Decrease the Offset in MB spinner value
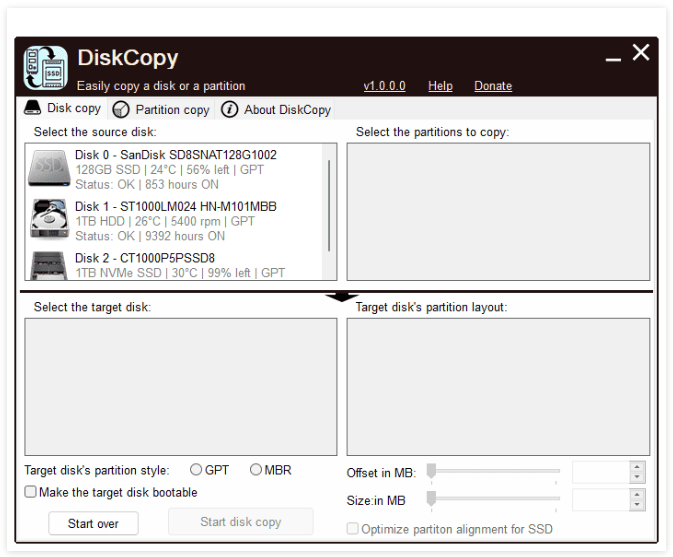The image size is (673, 557). tap(637, 477)
